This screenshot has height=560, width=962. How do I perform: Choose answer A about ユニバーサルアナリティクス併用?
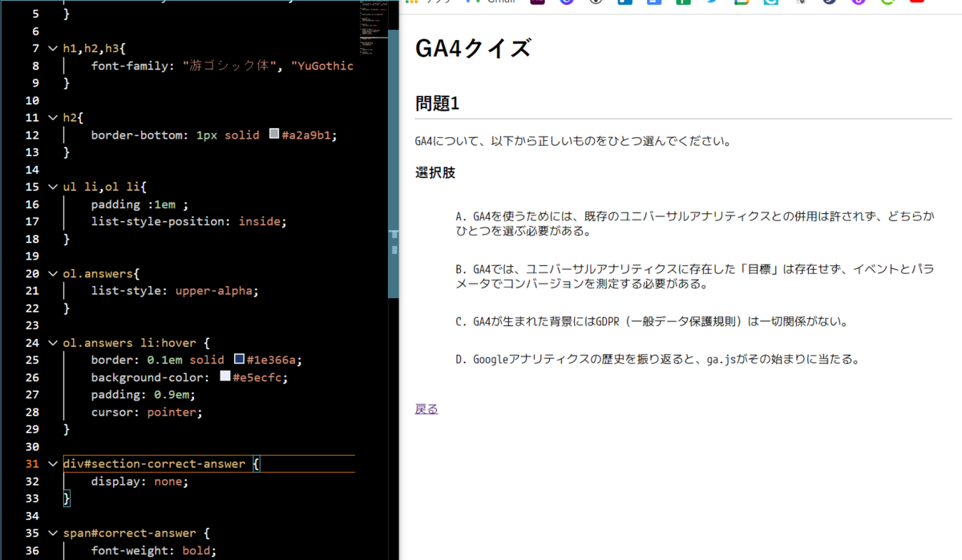694,224
